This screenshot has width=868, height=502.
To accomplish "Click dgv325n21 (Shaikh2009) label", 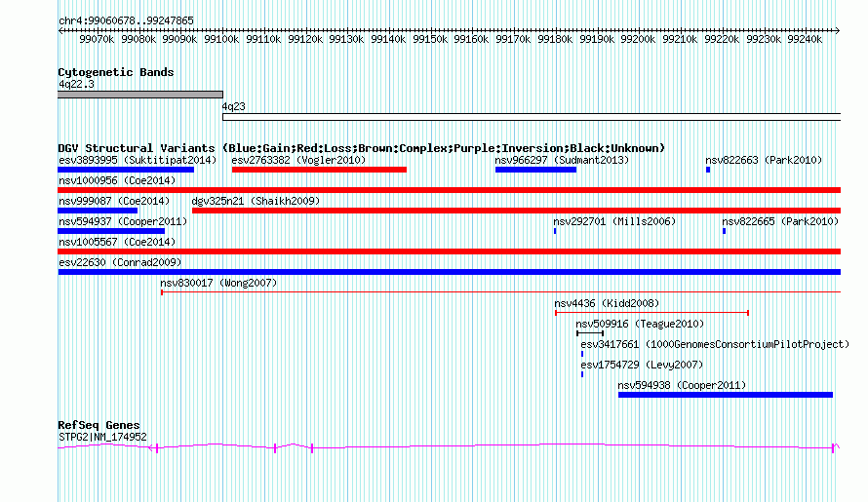I will click(256, 201).
